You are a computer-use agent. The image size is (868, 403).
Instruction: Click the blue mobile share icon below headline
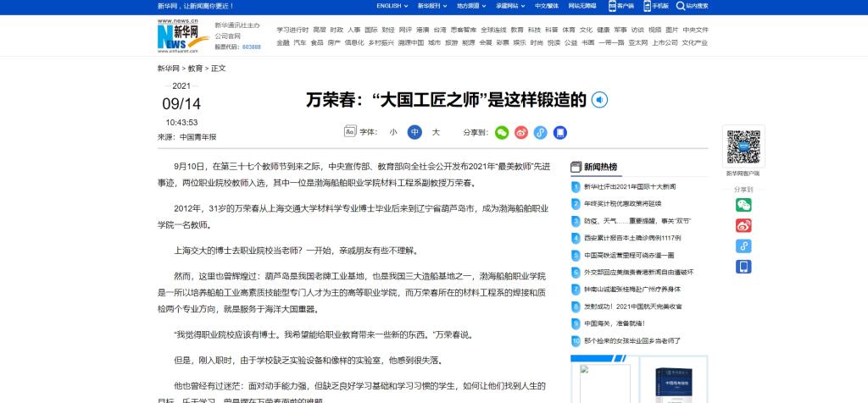[559, 132]
